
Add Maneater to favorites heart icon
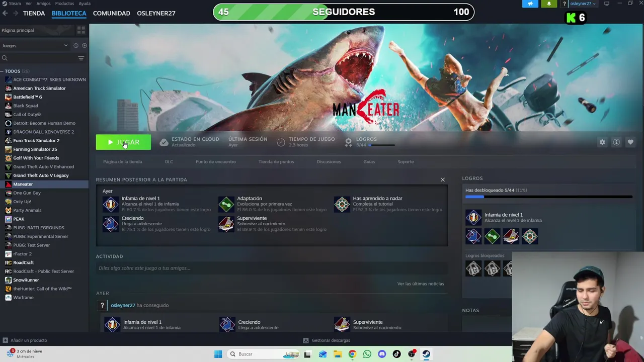(x=630, y=142)
